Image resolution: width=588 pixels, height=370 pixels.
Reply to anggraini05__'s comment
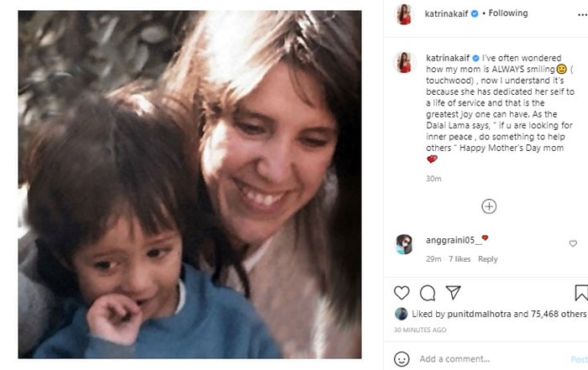tap(488, 259)
